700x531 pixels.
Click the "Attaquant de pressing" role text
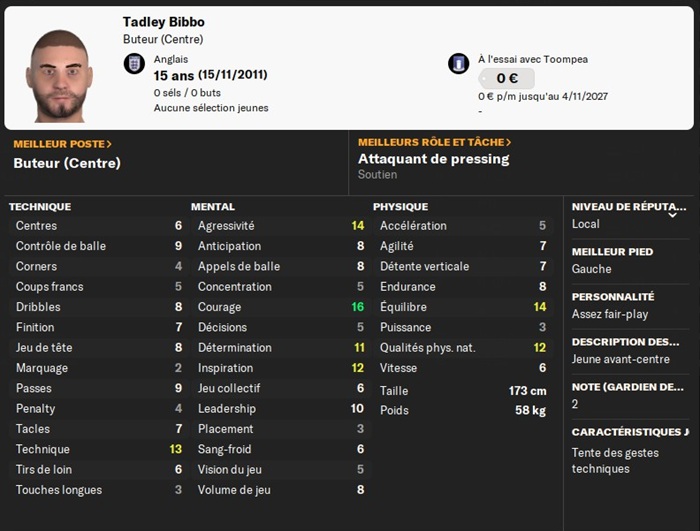pyautogui.click(x=433, y=159)
